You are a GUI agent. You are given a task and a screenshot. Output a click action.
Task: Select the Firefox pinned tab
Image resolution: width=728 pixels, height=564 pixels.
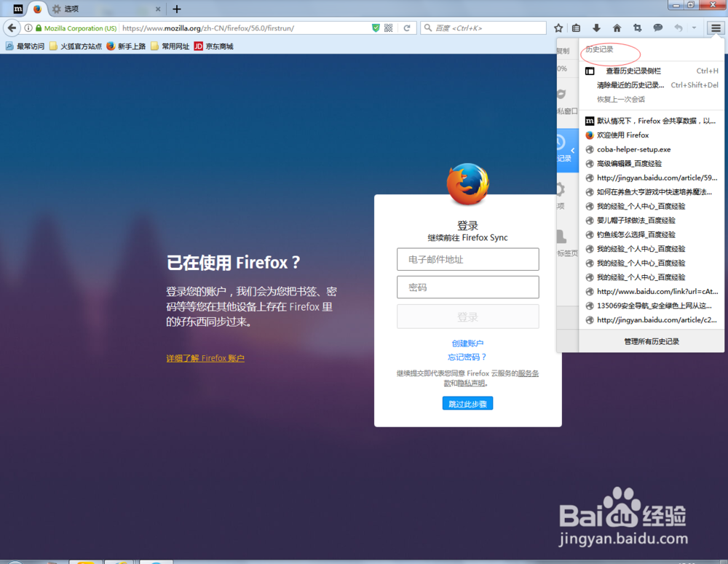click(37, 9)
